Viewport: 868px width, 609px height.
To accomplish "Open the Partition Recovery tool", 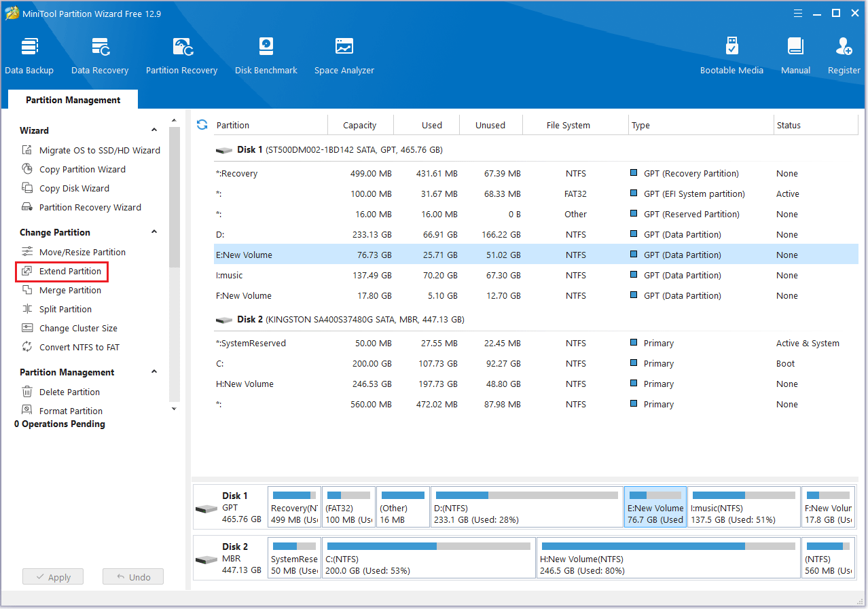I will tap(181, 56).
